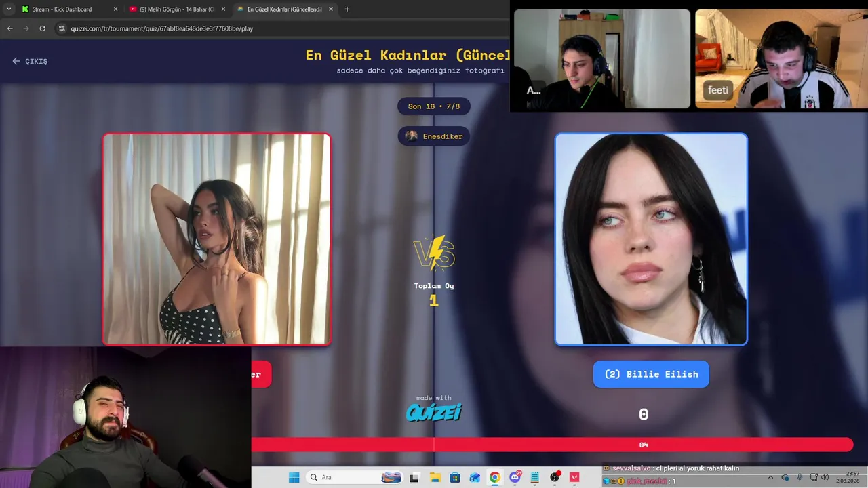
Task: Open File Explorer from taskbar
Action: coord(435,477)
